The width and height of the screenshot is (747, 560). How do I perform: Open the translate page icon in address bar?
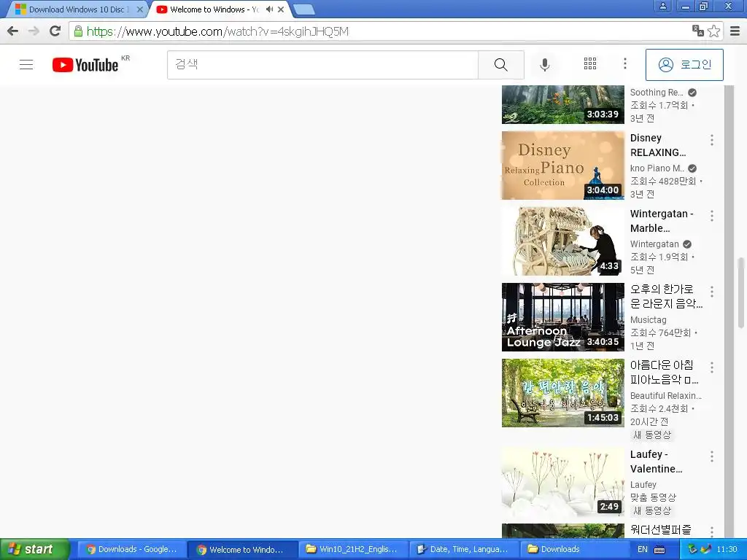pos(698,31)
